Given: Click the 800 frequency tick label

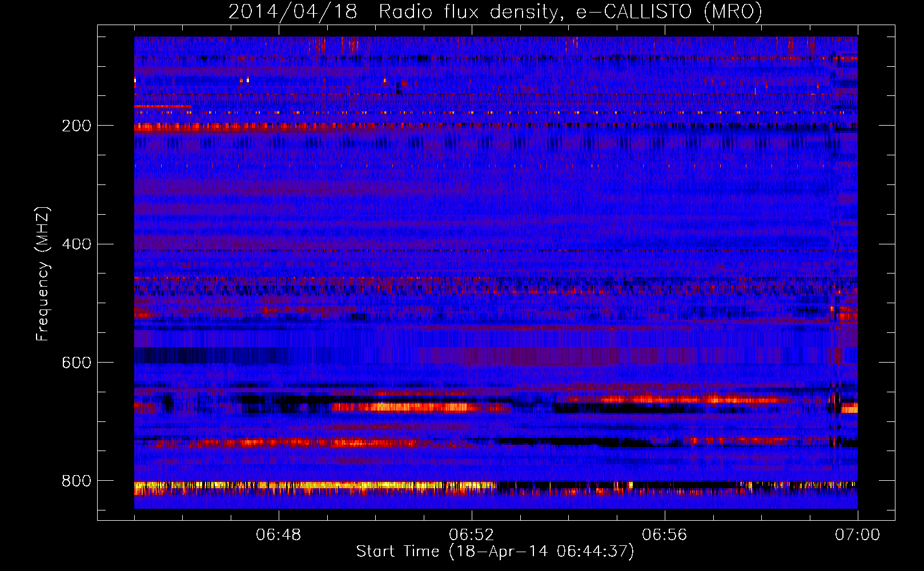Looking at the screenshot, I should pos(77,481).
